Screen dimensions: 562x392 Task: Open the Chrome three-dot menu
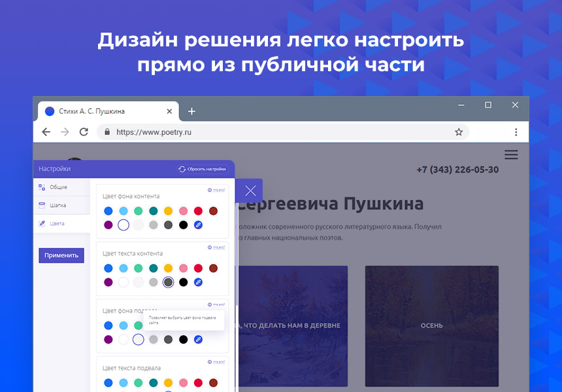point(516,132)
